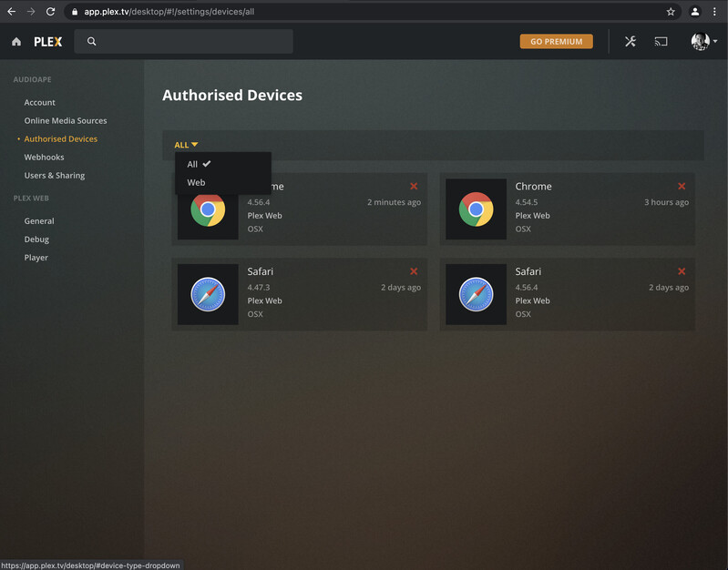This screenshot has width=728, height=570.
Task: Choose Web in device filter menu
Action: tap(223, 182)
